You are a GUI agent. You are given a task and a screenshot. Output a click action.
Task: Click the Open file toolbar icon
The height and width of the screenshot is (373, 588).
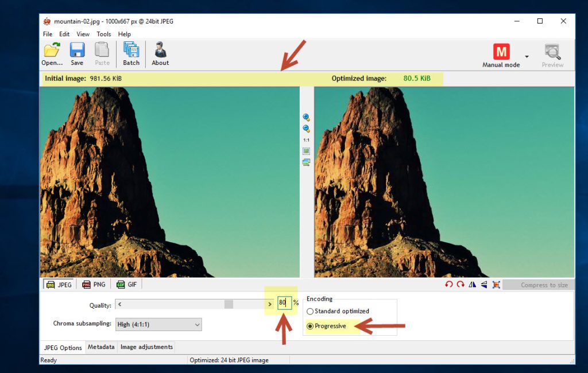[52, 53]
